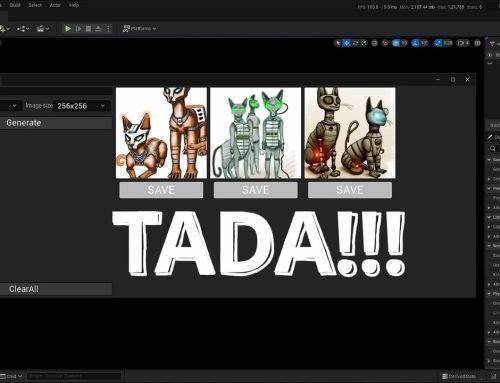Click the Eject button in toolbar
Image resolution: width=500 pixels, height=383 pixels.
click(98, 29)
